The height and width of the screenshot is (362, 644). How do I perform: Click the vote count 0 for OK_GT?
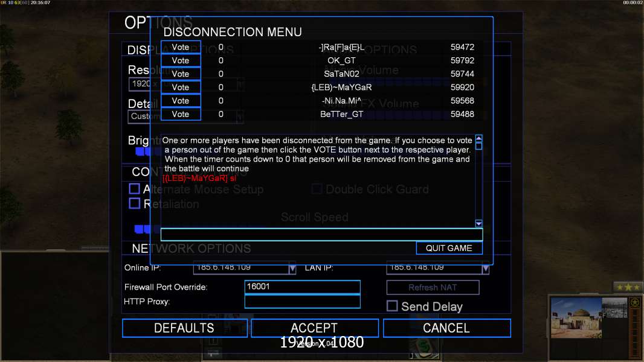[x=221, y=61]
